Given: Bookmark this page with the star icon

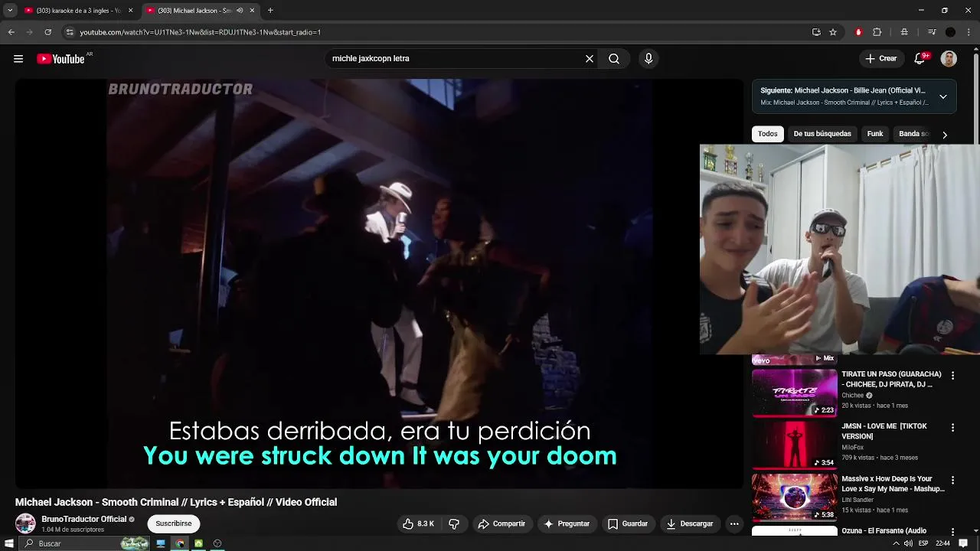Looking at the screenshot, I should coord(833,32).
